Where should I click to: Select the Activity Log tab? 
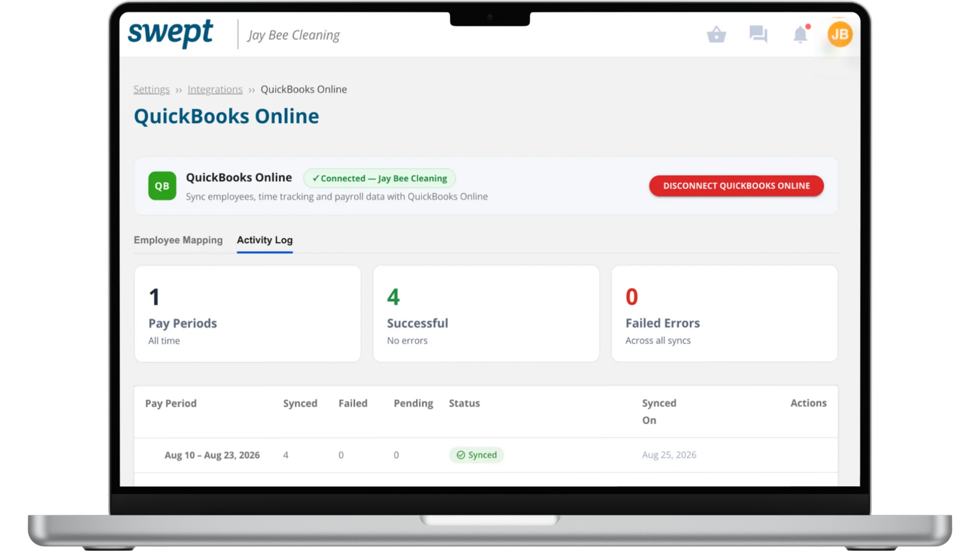[264, 240]
